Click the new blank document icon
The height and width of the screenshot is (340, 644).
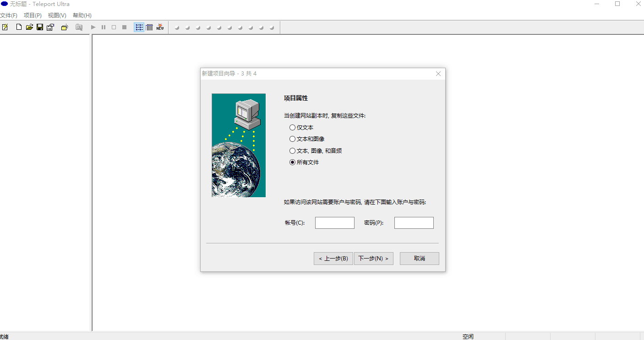(18, 27)
